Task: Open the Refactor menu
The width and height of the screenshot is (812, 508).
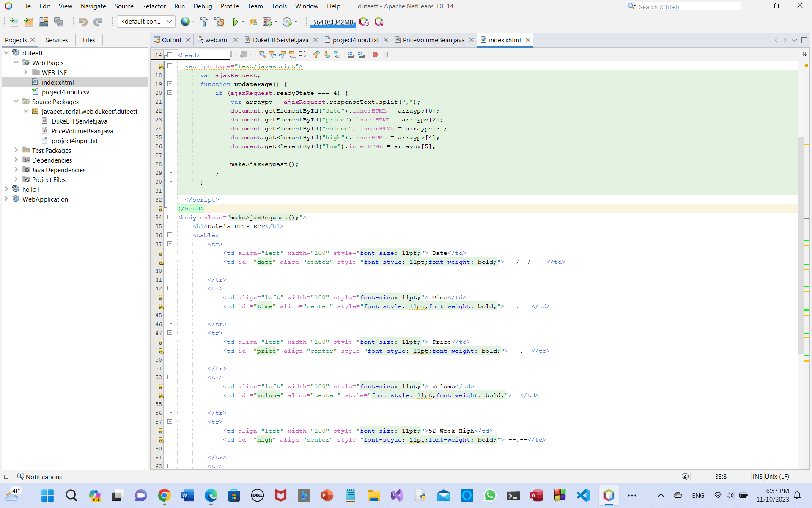Action: point(154,6)
